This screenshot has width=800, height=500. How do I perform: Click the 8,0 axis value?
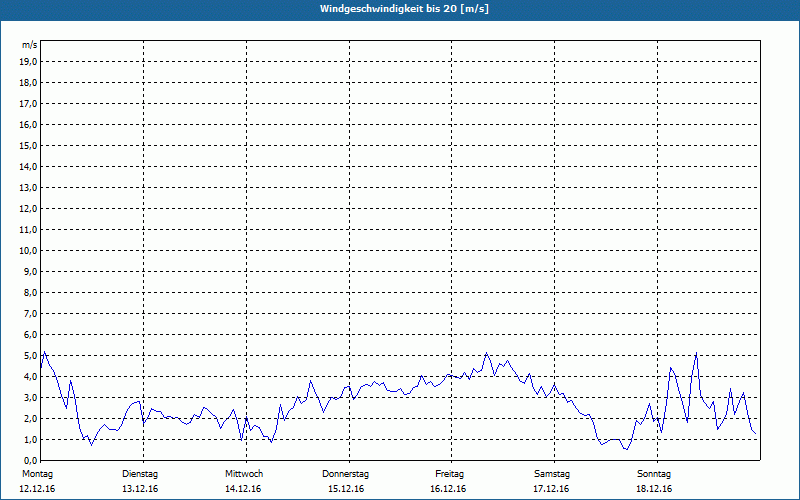tap(30, 292)
